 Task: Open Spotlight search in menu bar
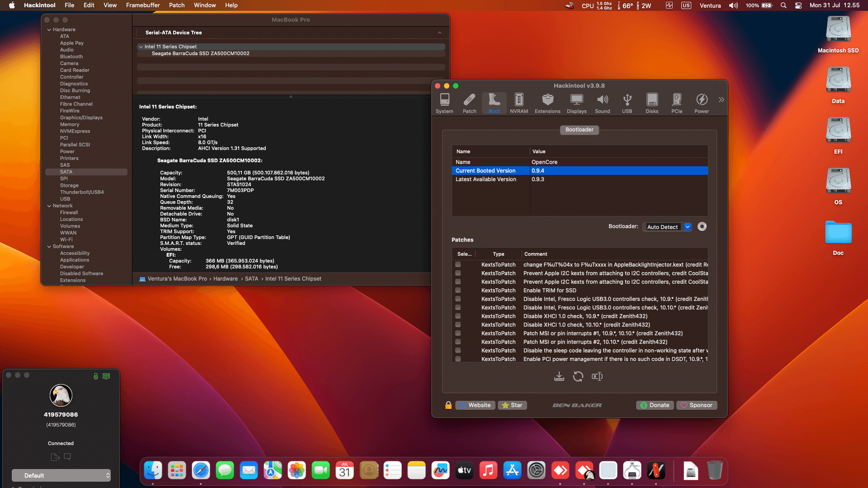pyautogui.click(x=783, y=5)
